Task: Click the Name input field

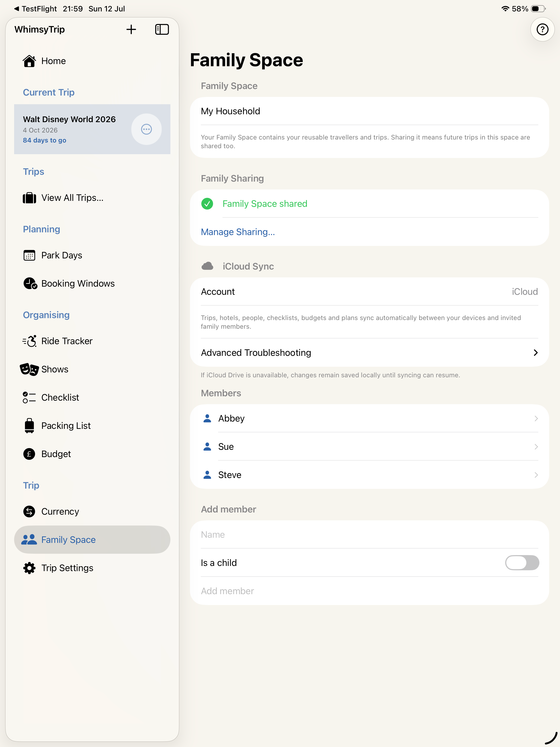Action: coord(369,534)
